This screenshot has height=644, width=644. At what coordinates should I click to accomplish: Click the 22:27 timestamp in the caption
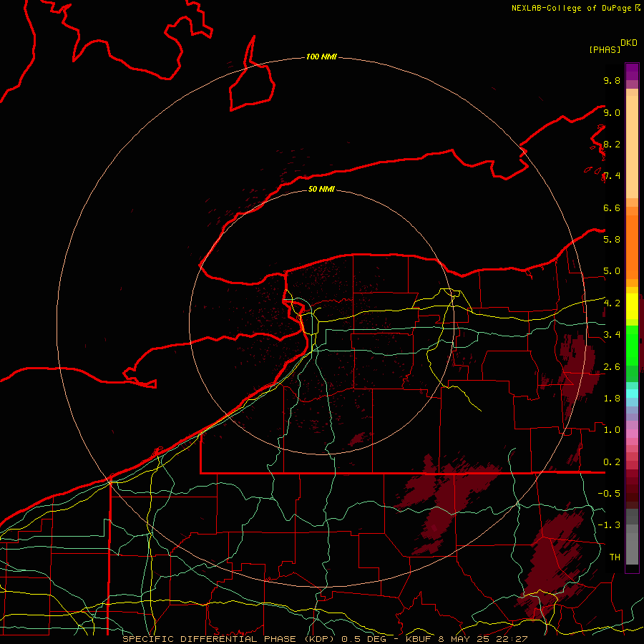click(x=511, y=639)
